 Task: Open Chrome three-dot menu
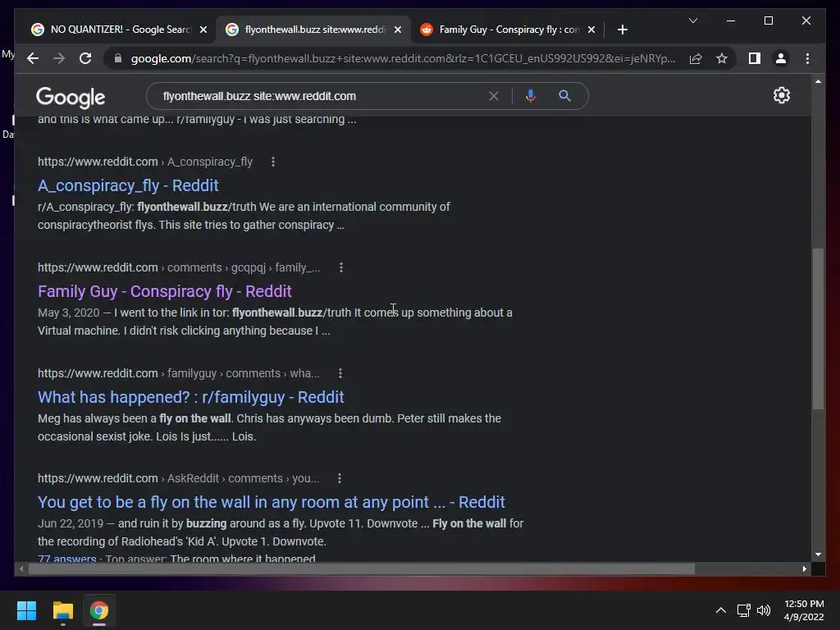pyautogui.click(x=807, y=58)
